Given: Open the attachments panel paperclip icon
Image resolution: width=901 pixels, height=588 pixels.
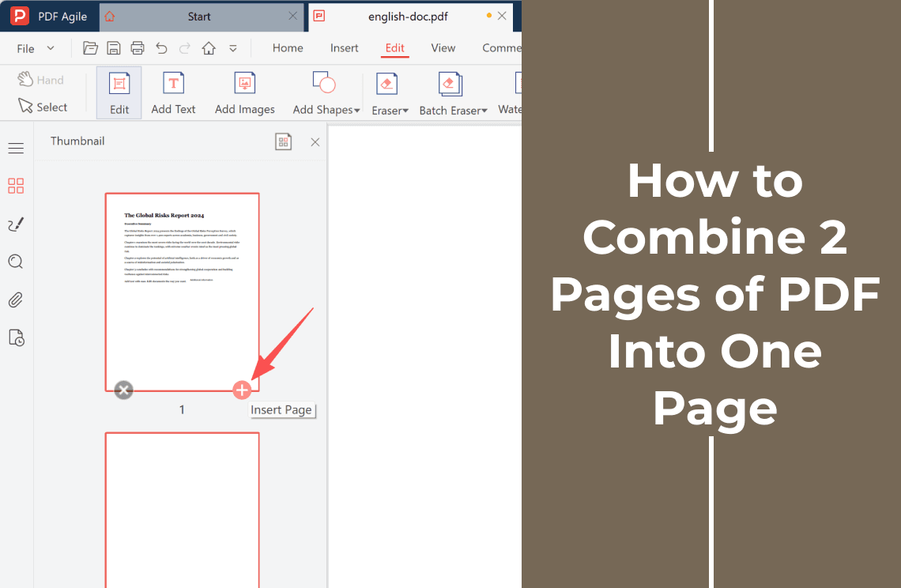Looking at the screenshot, I should [16, 300].
